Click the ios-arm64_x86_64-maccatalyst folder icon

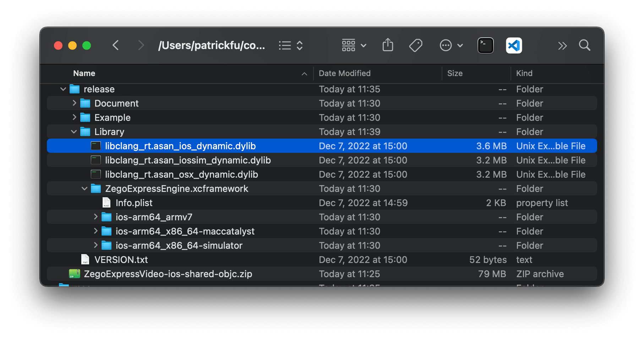pos(107,231)
